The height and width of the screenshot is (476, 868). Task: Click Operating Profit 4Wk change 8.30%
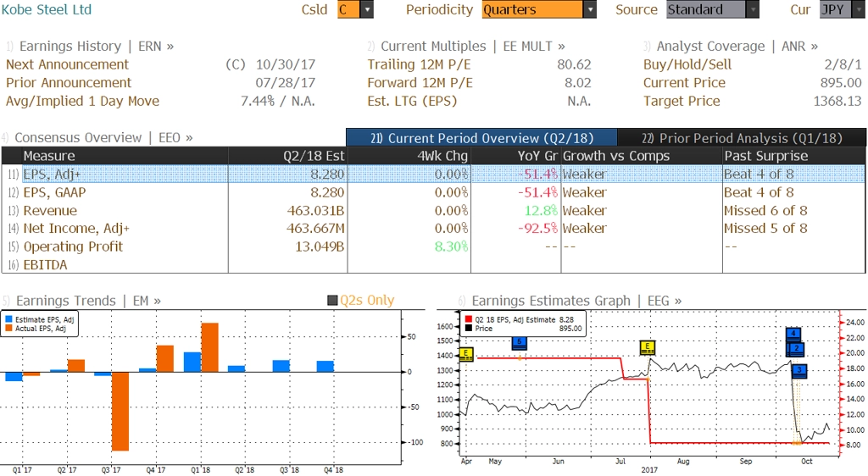451,246
